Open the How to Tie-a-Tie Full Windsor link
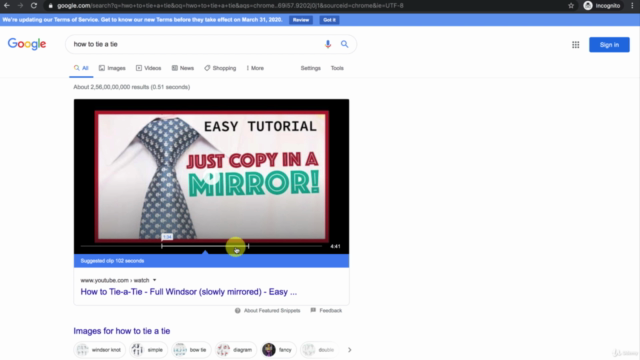Screen dimensions: 640x360 coord(189,292)
